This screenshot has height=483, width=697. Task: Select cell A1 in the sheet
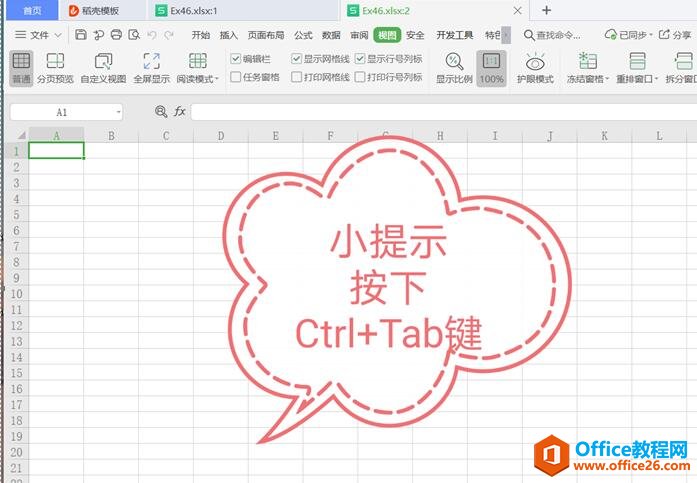[x=56, y=151]
